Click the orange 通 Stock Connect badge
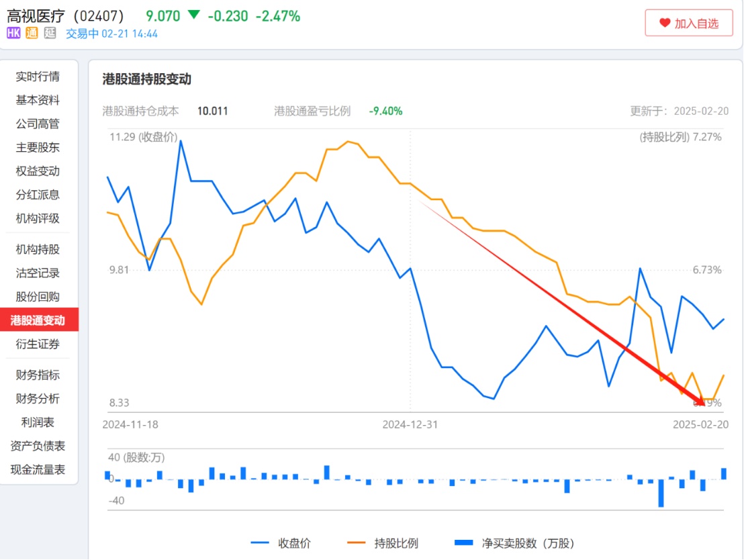744x560 pixels. click(32, 34)
